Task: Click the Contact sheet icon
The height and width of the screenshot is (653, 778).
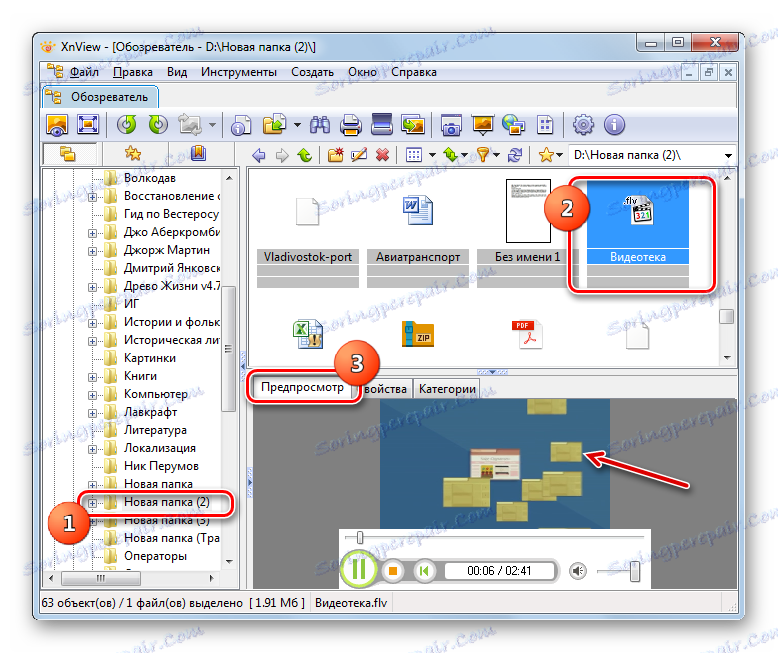Action: 544,125
